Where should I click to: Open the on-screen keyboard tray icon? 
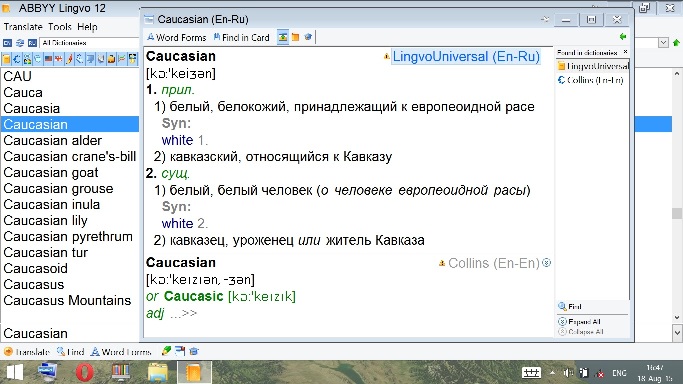click(x=531, y=373)
